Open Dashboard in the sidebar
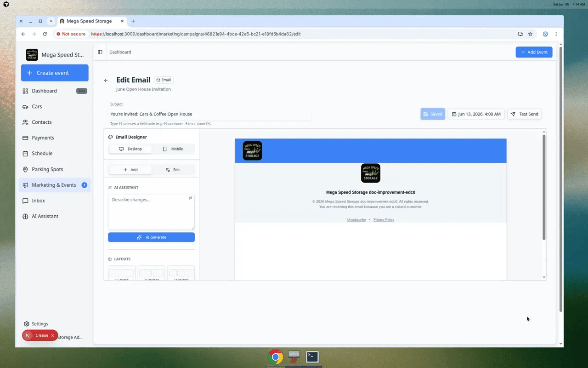Image resolution: width=588 pixels, height=368 pixels. tap(55, 91)
